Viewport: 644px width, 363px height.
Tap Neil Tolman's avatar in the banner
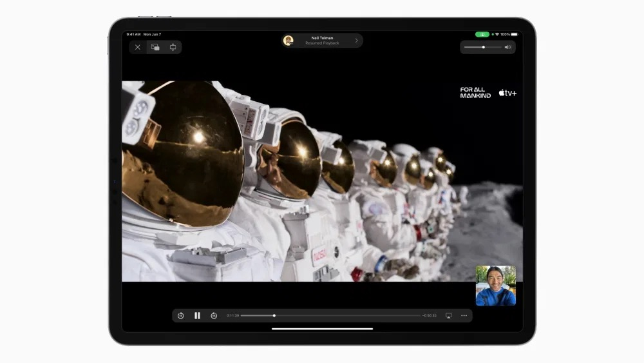pos(289,41)
